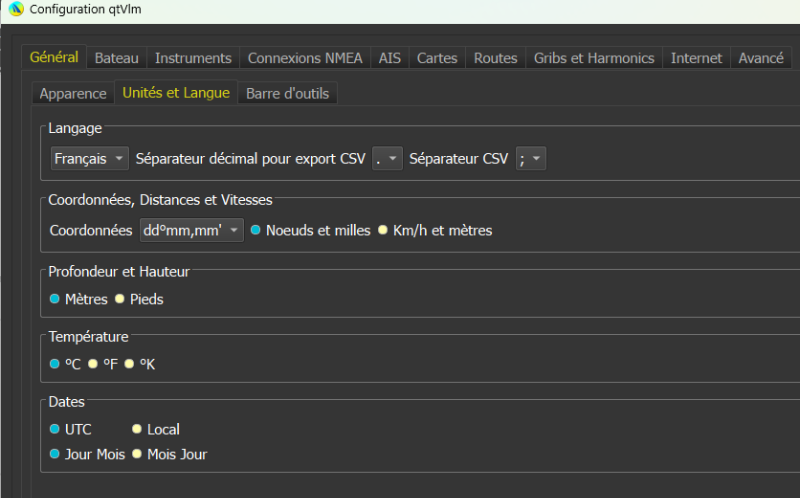Select the Cartes tab

[437, 58]
